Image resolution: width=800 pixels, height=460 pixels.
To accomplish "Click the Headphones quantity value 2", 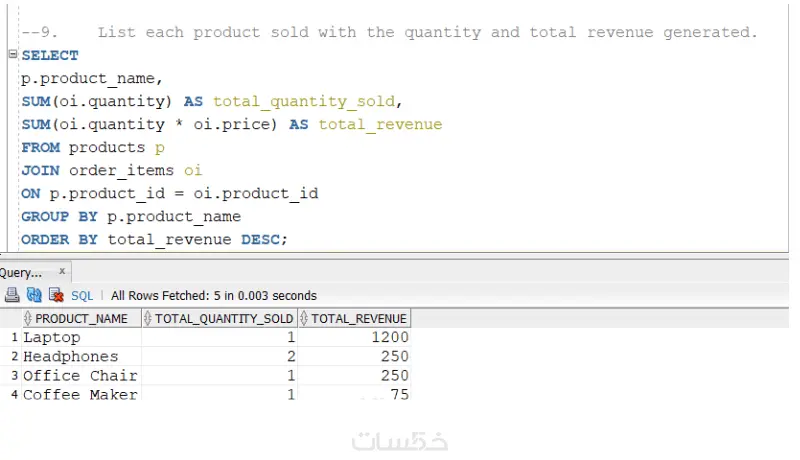I will (291, 356).
